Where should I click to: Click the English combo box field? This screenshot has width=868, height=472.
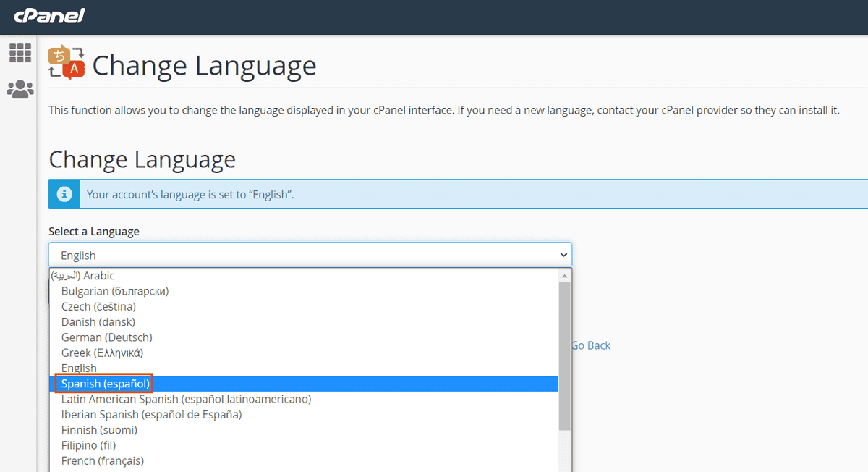289,255
